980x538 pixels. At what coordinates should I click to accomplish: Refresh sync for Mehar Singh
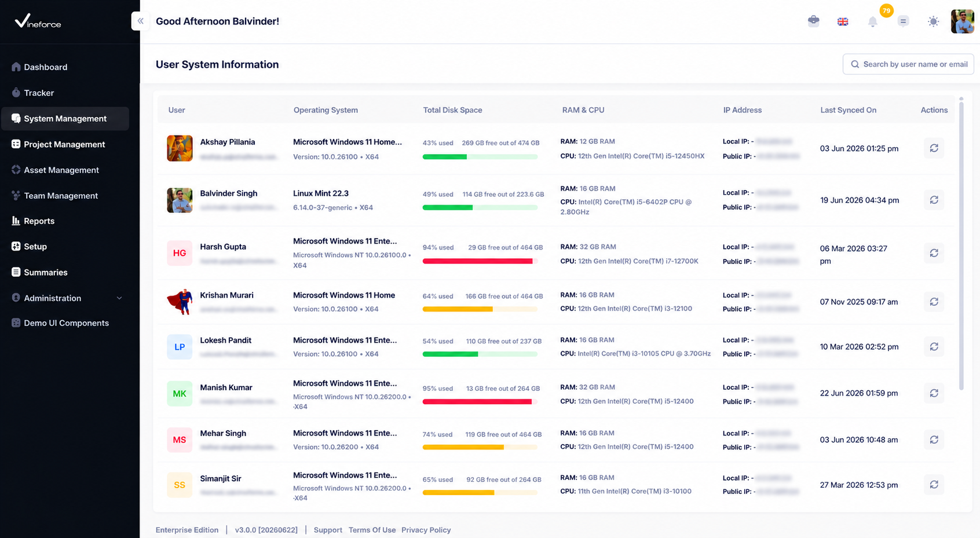(x=934, y=440)
